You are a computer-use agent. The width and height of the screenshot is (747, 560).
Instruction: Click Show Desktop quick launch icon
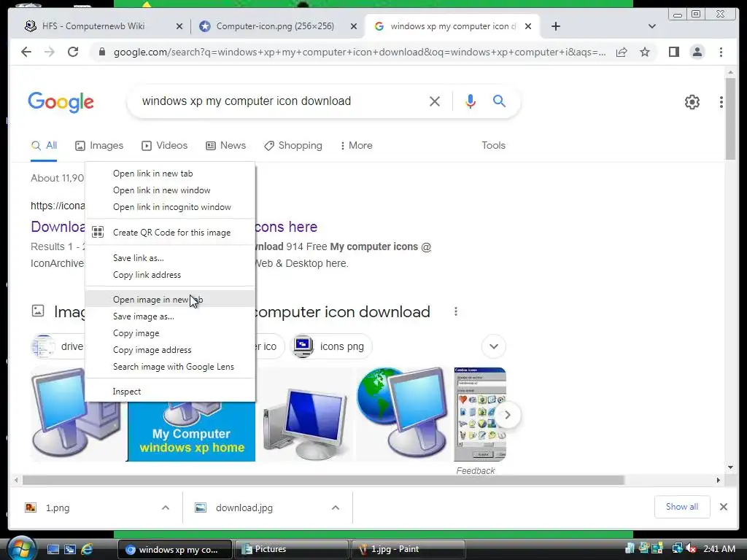[53, 549]
